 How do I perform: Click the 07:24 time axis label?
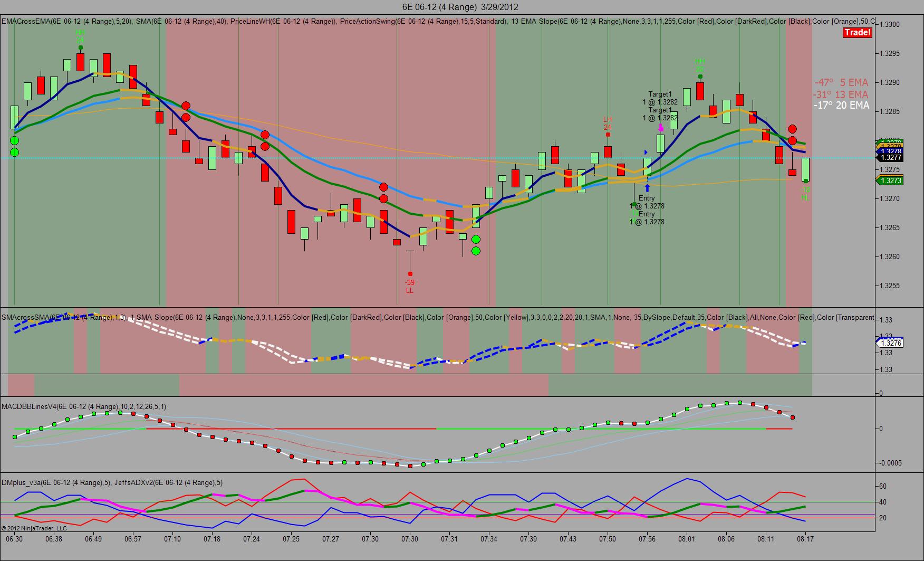252,539
